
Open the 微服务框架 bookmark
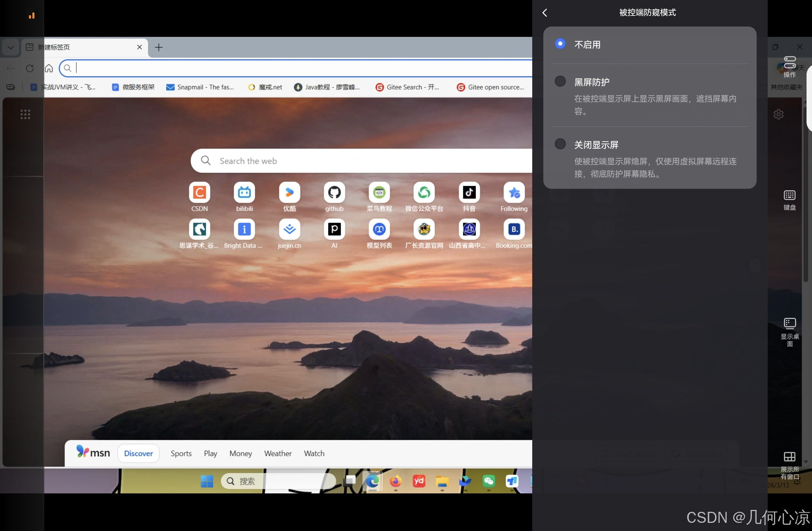click(x=133, y=87)
